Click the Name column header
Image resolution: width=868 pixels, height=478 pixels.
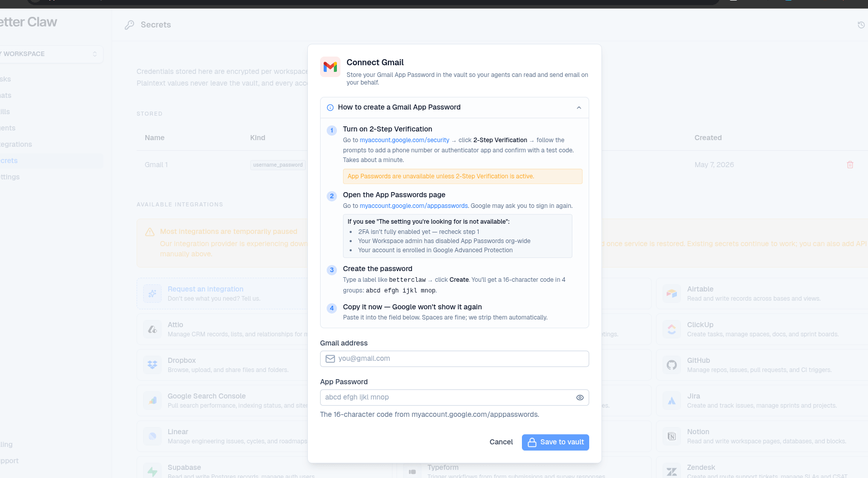[154, 138]
